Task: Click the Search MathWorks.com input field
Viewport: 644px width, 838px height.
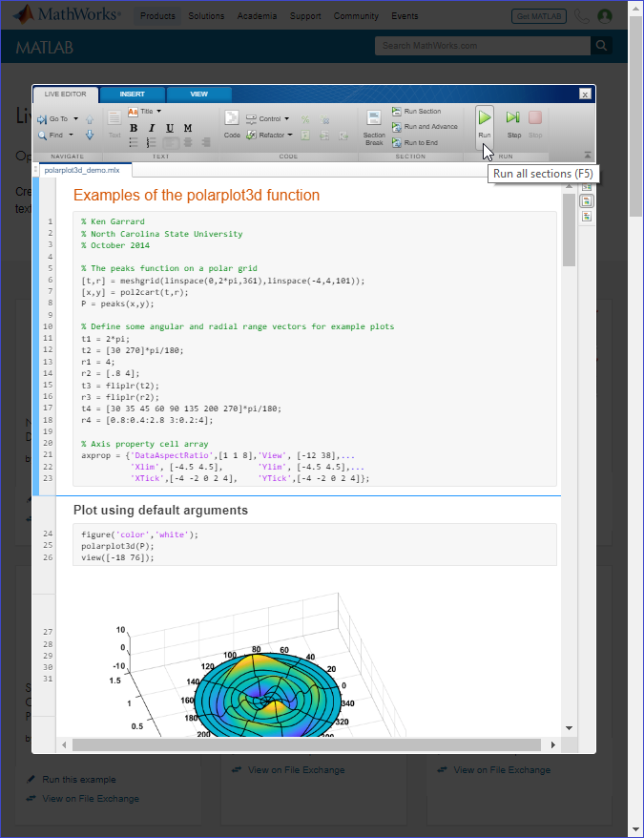Action: pyautogui.click(x=482, y=45)
